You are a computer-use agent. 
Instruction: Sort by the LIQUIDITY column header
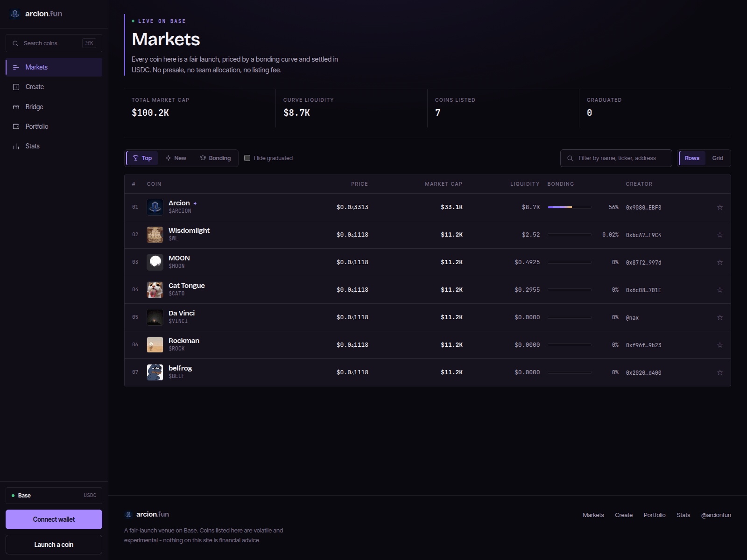[525, 184]
